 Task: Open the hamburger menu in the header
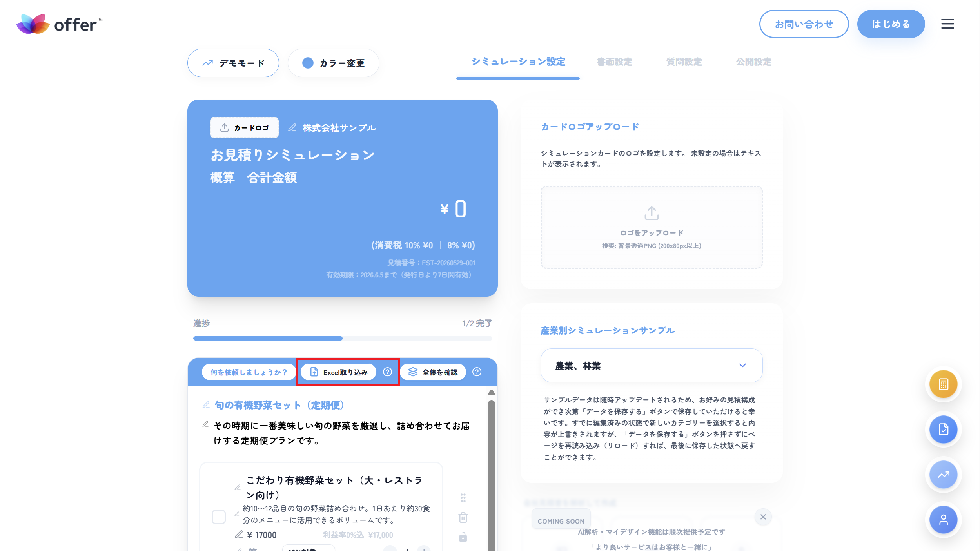pyautogui.click(x=947, y=24)
